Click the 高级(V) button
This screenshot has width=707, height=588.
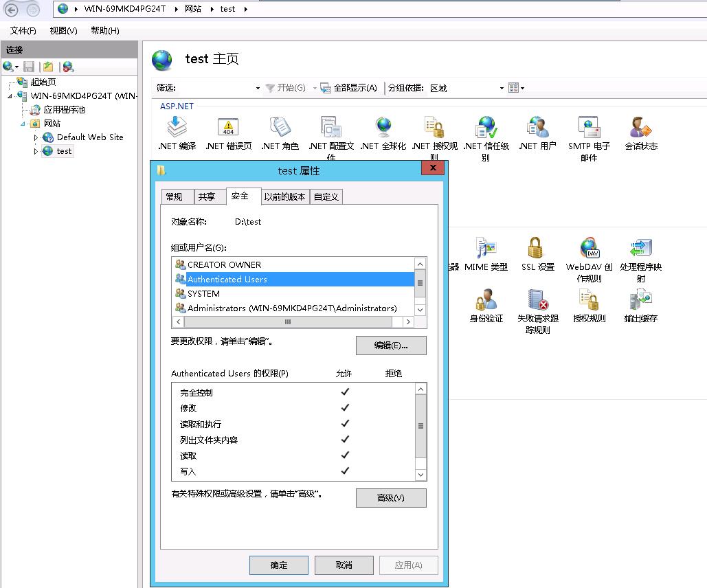click(390, 497)
